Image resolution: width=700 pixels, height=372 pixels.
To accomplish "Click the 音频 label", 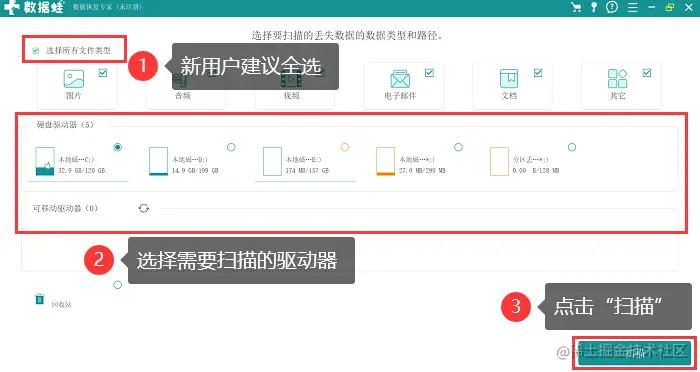I will 183,96.
